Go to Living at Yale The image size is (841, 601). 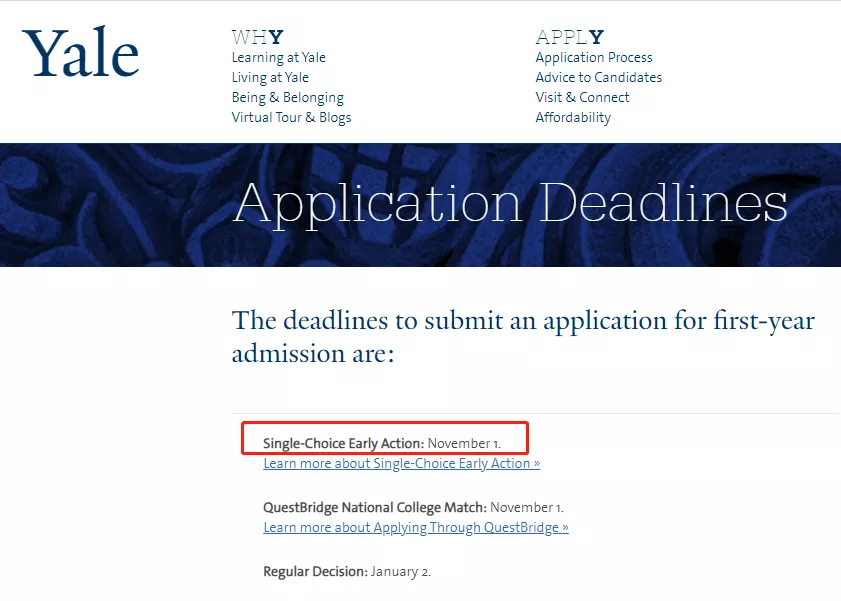[270, 78]
